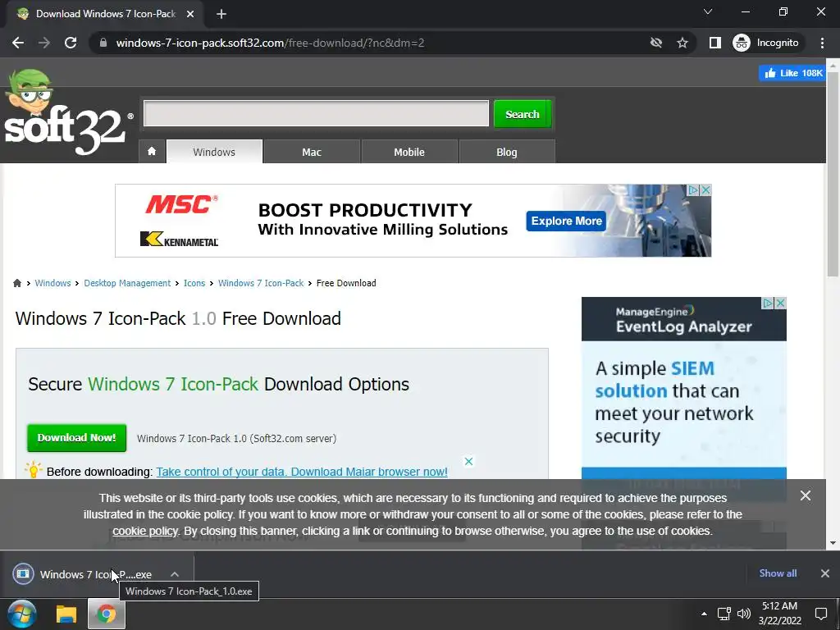Click the Facebook Like 108K button
Screen dimensions: 840x630
pos(792,73)
